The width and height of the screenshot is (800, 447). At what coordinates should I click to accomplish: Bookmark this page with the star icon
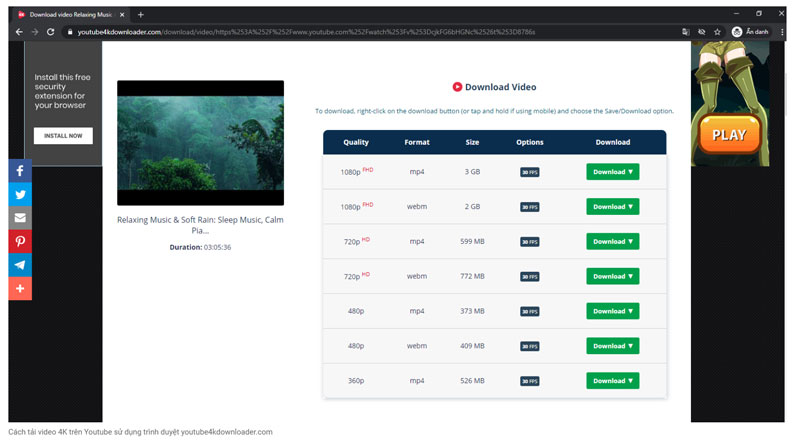[x=717, y=32]
